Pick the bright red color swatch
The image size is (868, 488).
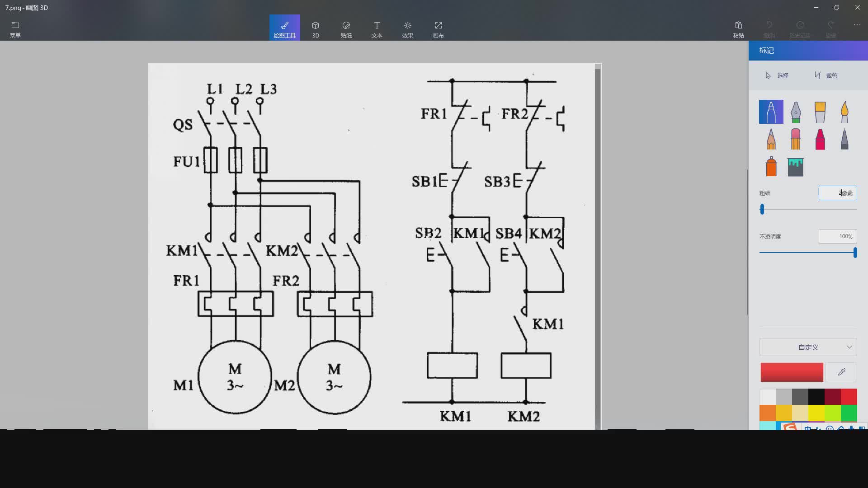click(849, 397)
